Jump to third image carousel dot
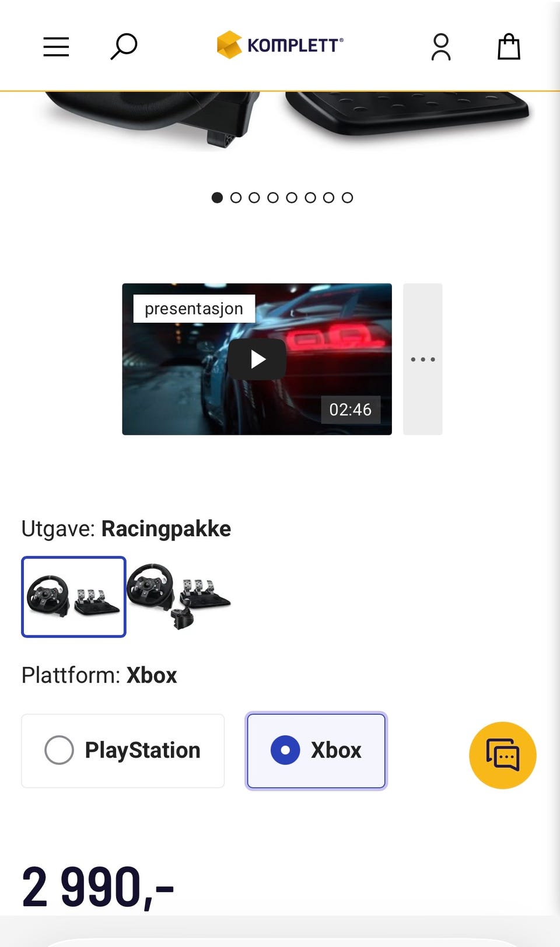 254,198
